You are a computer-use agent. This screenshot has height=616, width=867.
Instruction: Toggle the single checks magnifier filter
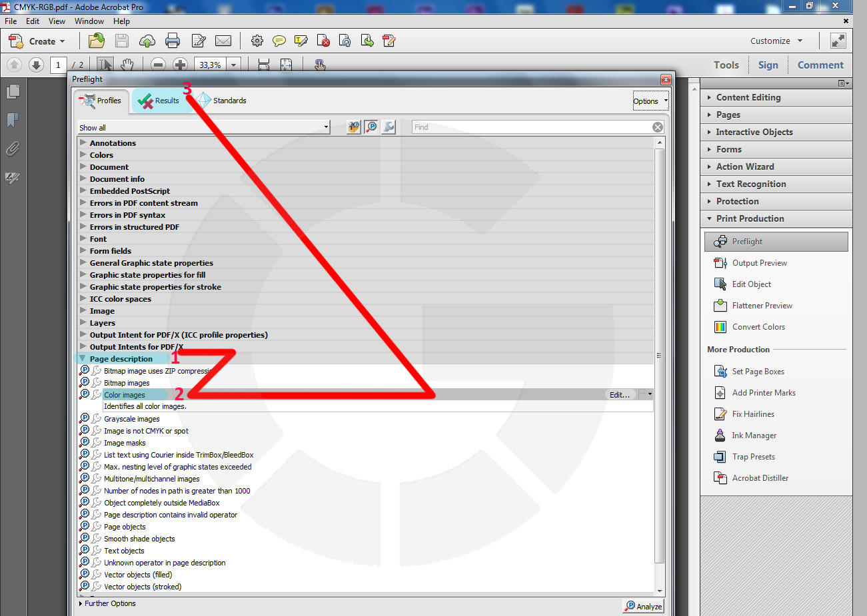pyautogui.click(x=371, y=127)
